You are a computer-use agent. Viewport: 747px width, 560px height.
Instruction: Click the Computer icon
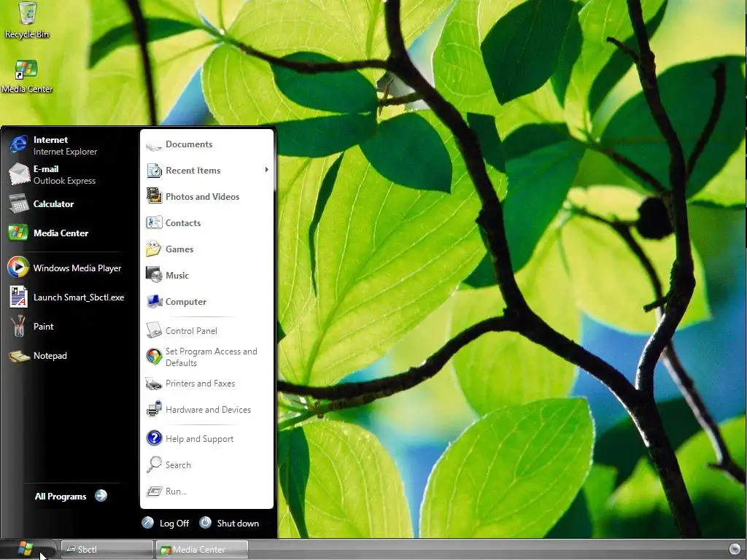click(x=154, y=301)
